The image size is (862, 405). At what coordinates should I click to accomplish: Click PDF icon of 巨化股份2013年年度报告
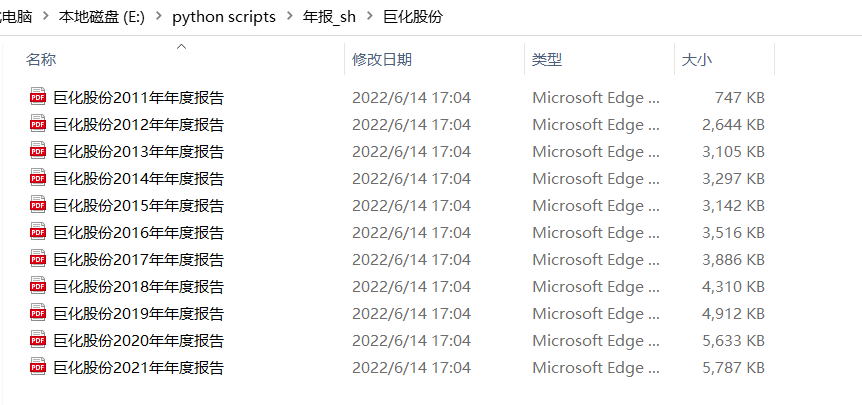[x=38, y=151]
